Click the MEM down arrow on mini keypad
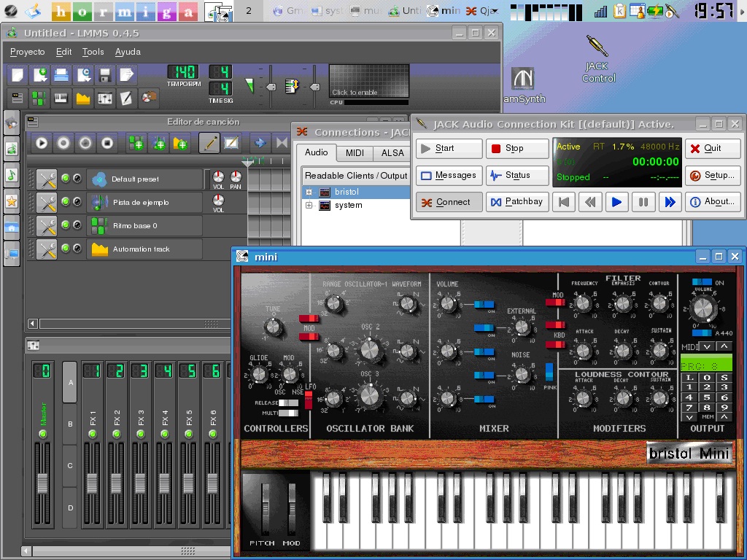This screenshot has width=747, height=560. click(689, 417)
